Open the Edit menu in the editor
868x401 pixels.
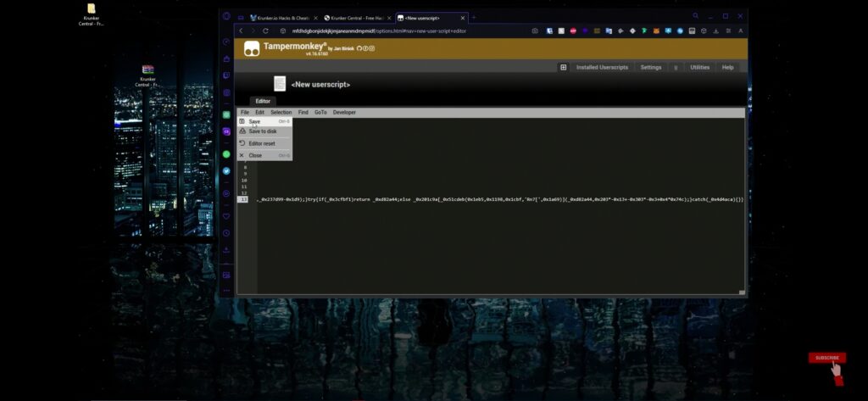click(x=259, y=113)
